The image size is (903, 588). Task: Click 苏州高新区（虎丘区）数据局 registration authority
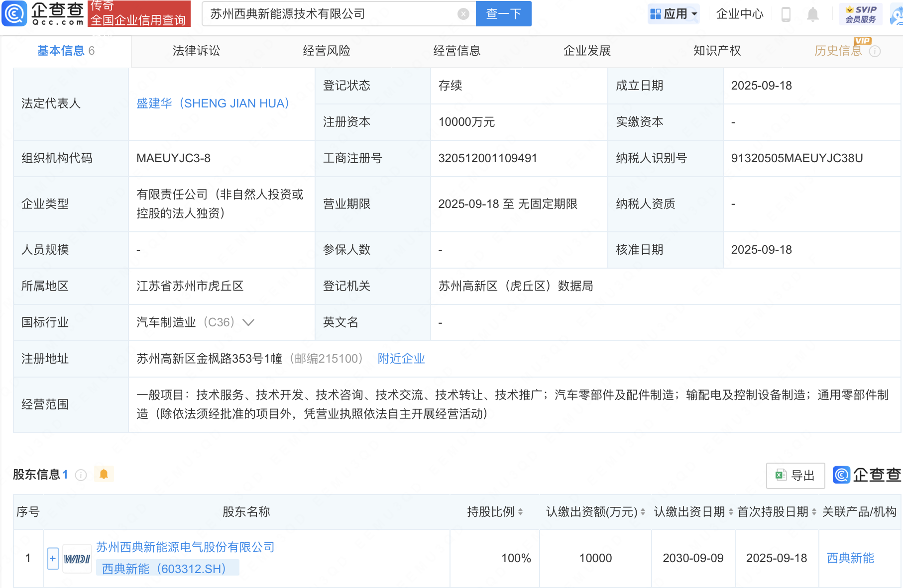click(516, 286)
